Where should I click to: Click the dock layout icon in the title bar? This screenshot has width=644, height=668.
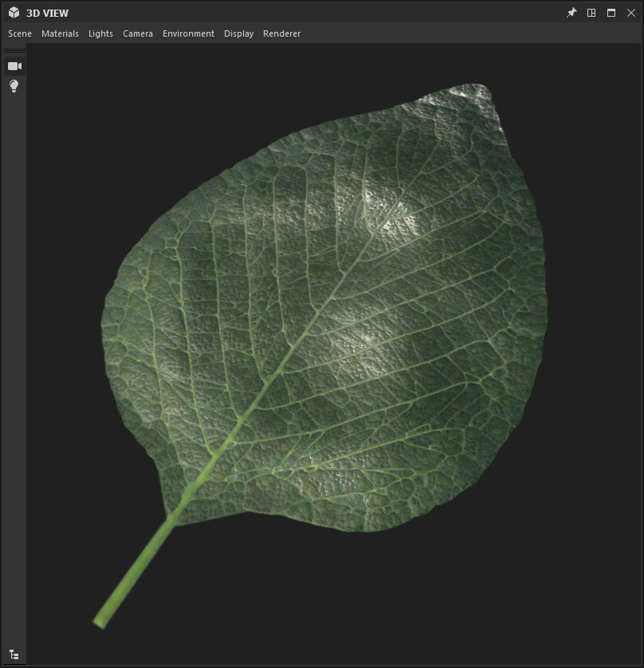click(x=591, y=12)
